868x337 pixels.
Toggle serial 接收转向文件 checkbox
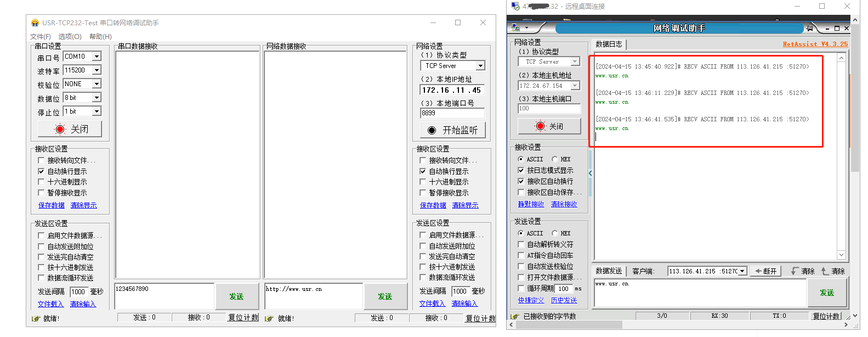41,160
